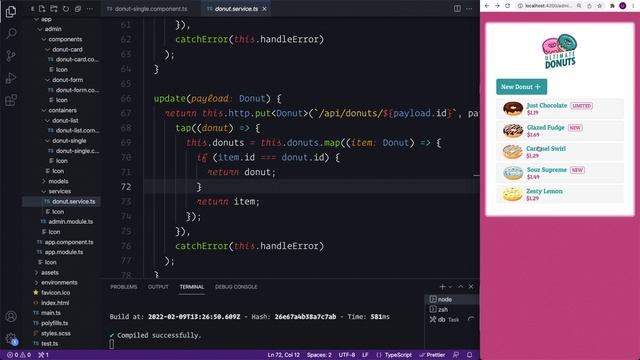Image resolution: width=640 pixels, height=360 pixels.
Task: Split the editor to the right
Action: (457, 9)
